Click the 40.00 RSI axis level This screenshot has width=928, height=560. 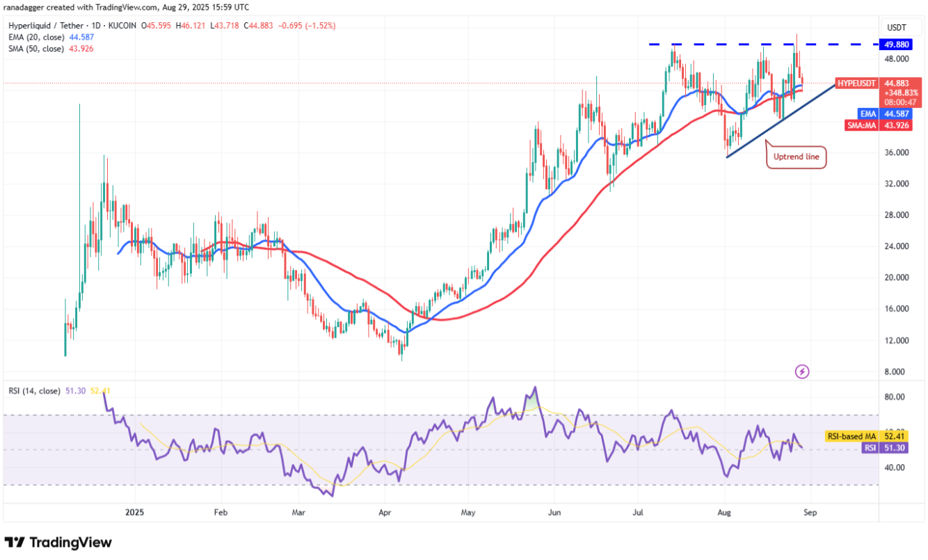(x=895, y=467)
